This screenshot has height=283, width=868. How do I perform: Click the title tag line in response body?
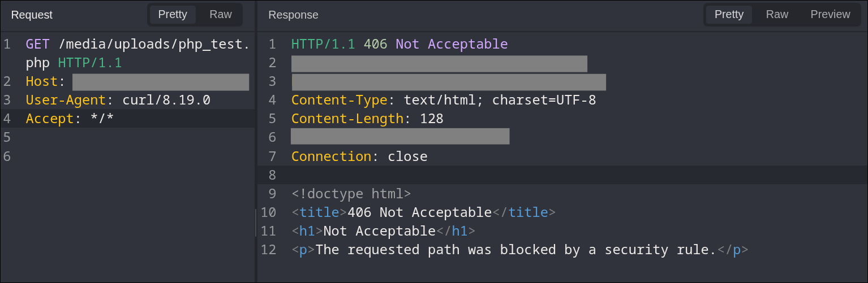pos(424,212)
